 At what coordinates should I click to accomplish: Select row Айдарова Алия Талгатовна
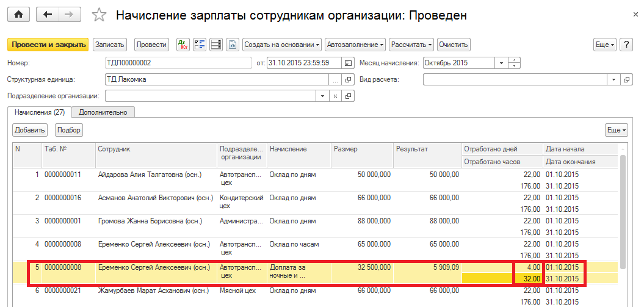pos(315,180)
